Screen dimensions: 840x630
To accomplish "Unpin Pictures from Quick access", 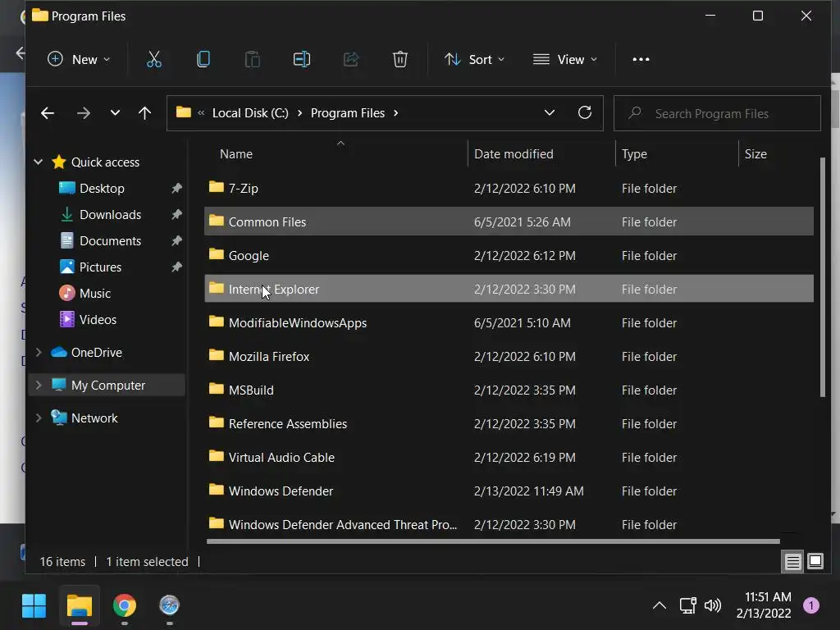I will pyautogui.click(x=176, y=267).
